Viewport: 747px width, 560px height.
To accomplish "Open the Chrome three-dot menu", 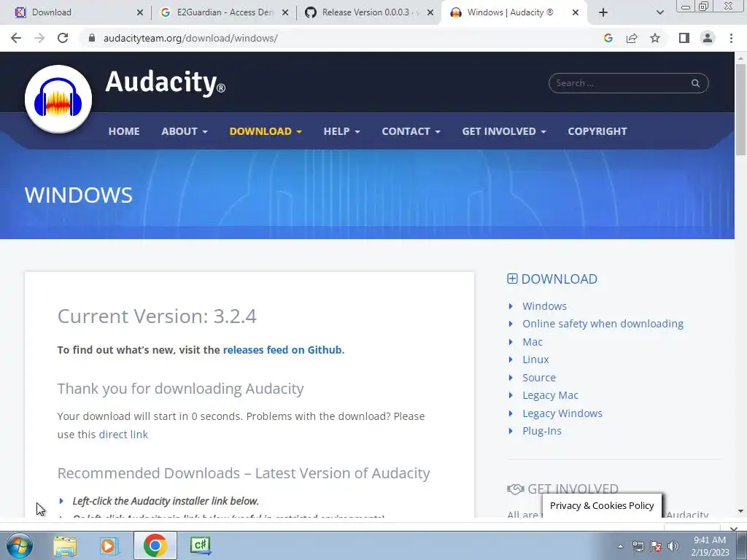I will tap(731, 38).
